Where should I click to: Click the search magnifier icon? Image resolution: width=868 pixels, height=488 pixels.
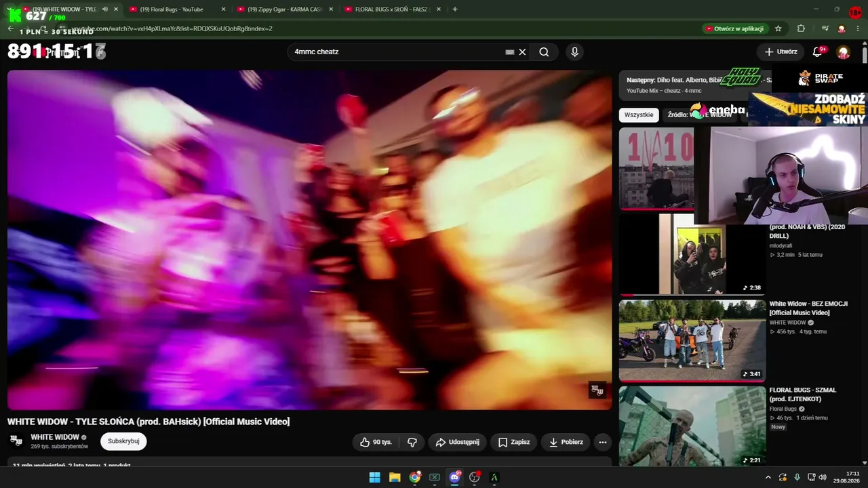coord(544,52)
